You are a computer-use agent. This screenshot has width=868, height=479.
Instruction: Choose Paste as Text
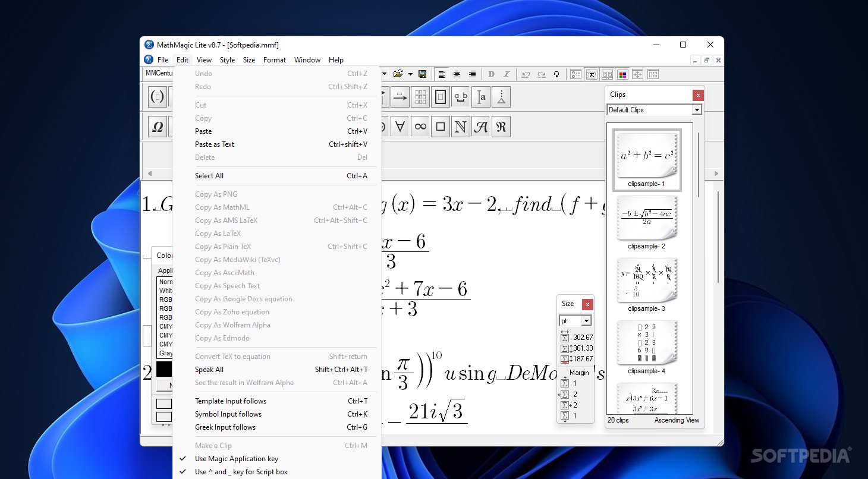pos(277,144)
